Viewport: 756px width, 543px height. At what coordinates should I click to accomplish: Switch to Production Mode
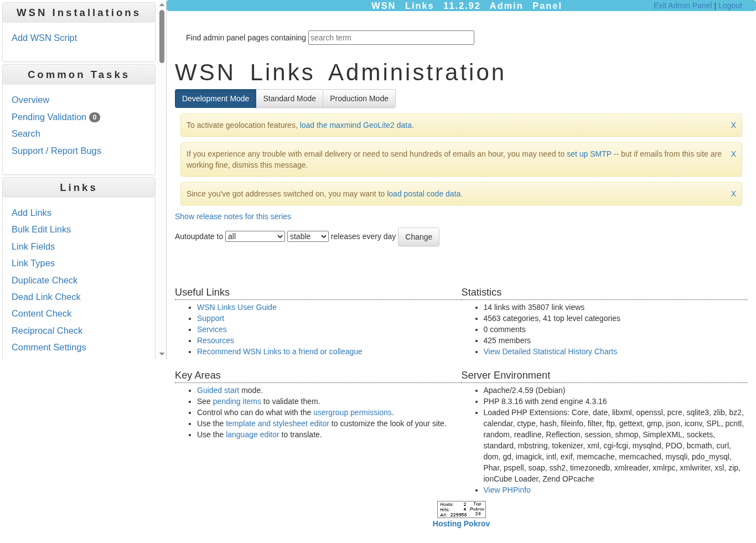(359, 99)
